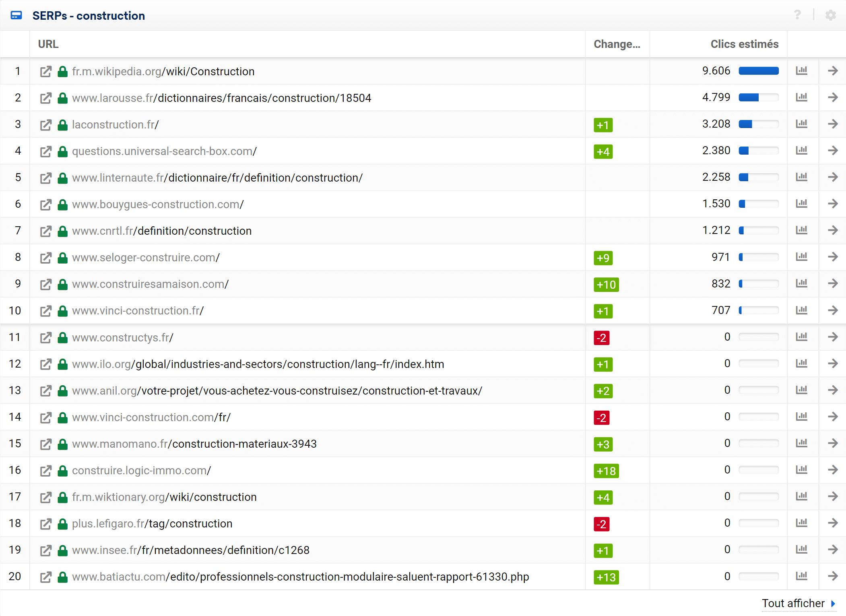Show history chart for fr.m.wikipedia.org row
This screenshot has width=846, height=616.
pyautogui.click(x=802, y=70)
